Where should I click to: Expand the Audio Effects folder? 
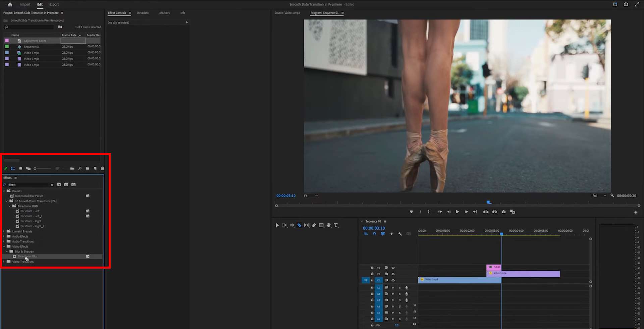[4, 236]
